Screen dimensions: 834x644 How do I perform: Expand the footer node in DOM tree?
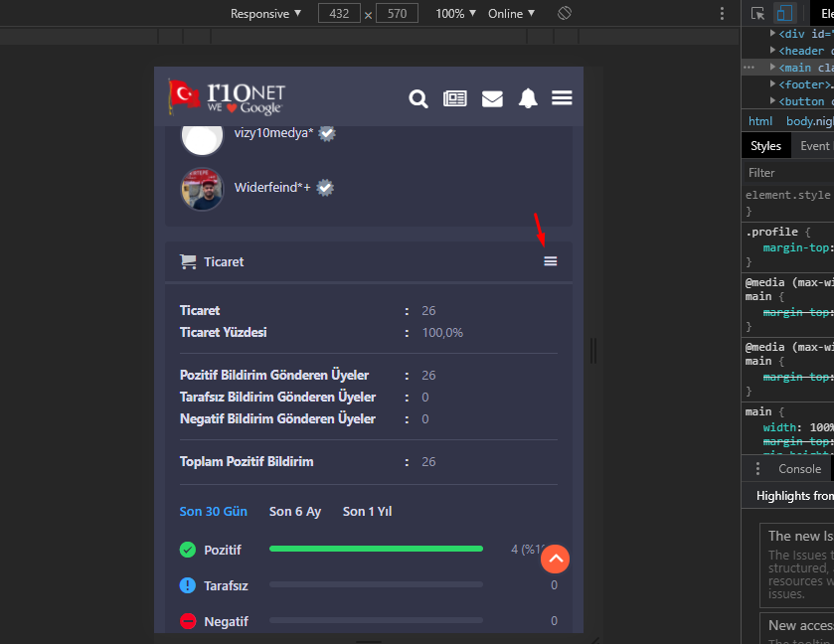(772, 84)
